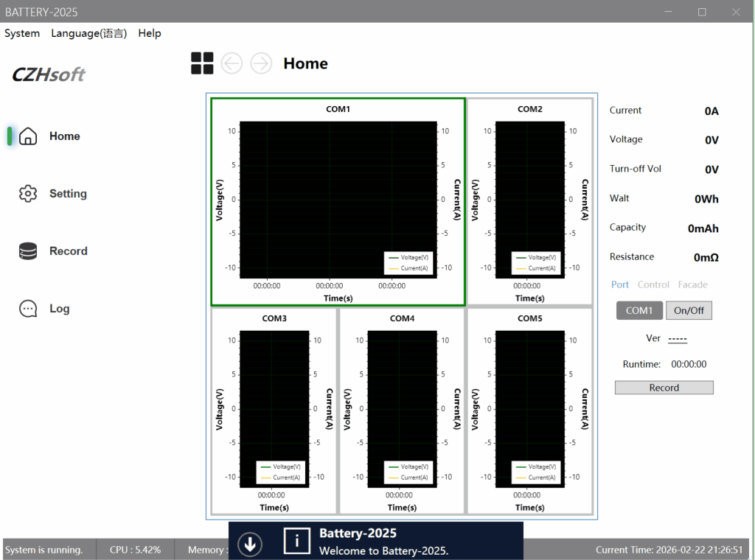Click the Voltage 0V reading
The width and height of the screenshot is (755, 560).
pyautogui.click(x=711, y=140)
